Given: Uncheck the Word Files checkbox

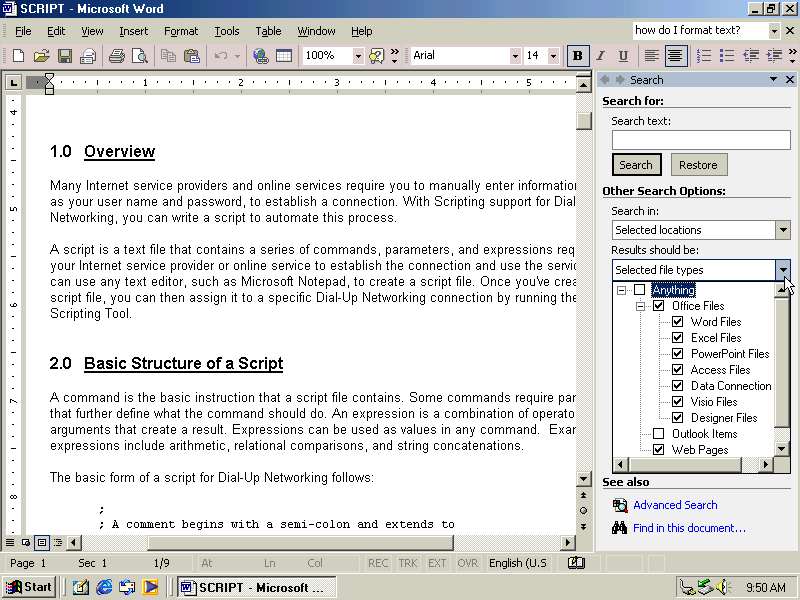Looking at the screenshot, I should point(678,322).
